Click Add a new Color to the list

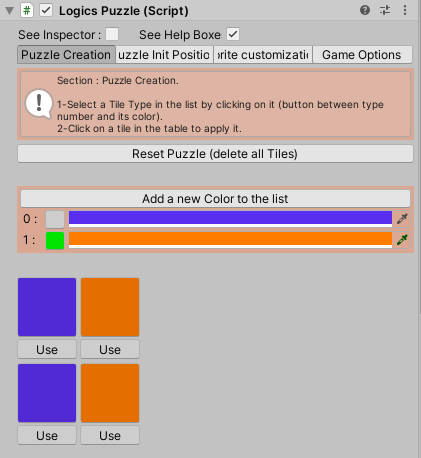[215, 199]
